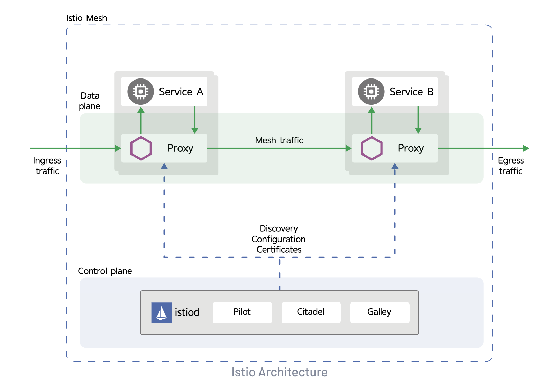
Task: Click the Proxy label under Service B
Action: point(411,148)
